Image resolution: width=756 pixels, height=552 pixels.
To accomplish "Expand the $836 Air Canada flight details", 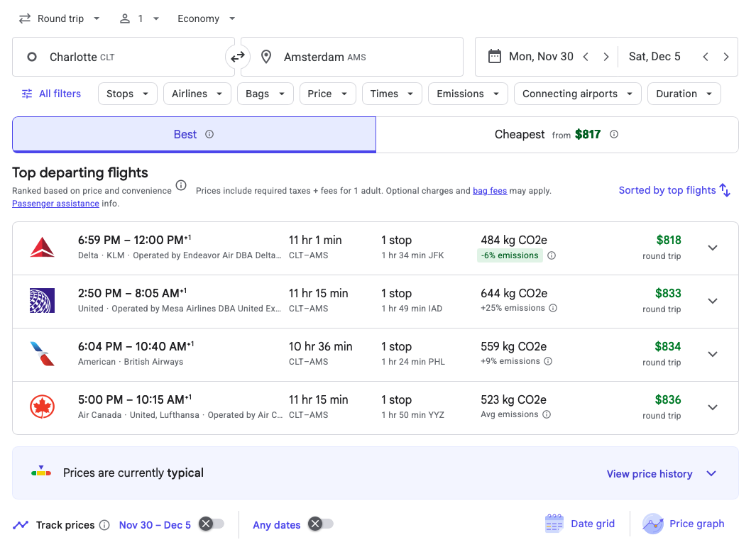I will [x=713, y=407].
